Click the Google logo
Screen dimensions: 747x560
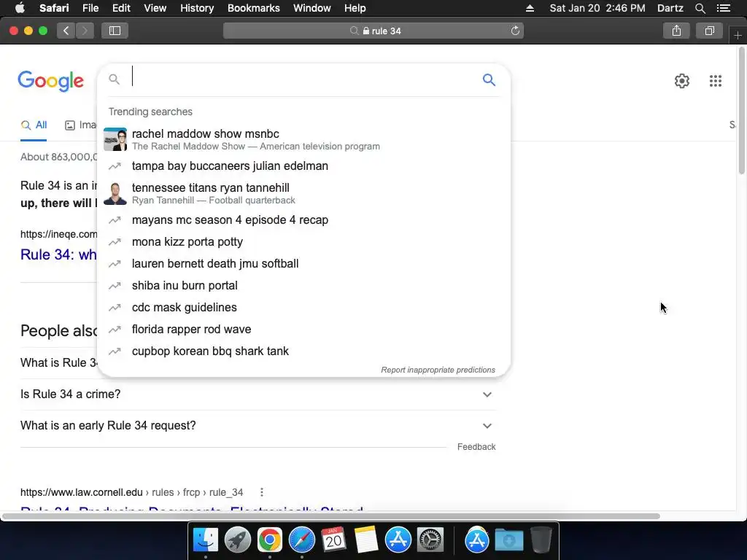click(51, 81)
